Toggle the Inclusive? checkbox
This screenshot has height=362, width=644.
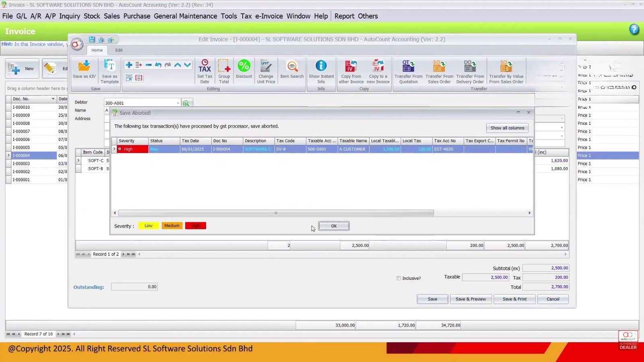[x=398, y=278]
